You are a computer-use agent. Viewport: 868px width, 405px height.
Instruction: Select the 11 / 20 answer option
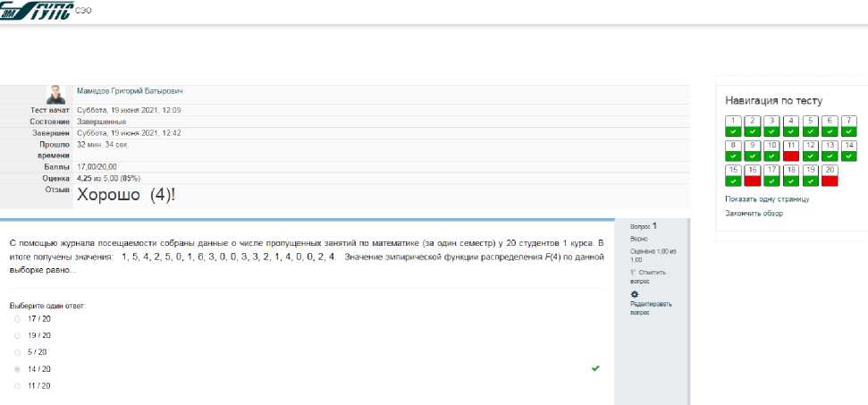point(17,386)
